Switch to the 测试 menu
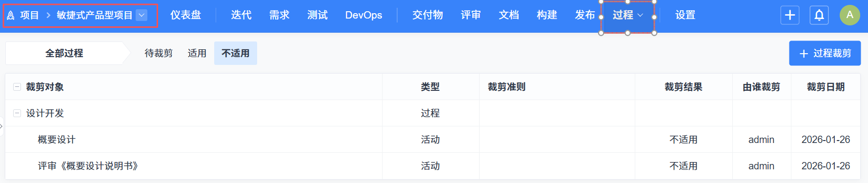The width and height of the screenshot is (868, 183). click(x=318, y=15)
